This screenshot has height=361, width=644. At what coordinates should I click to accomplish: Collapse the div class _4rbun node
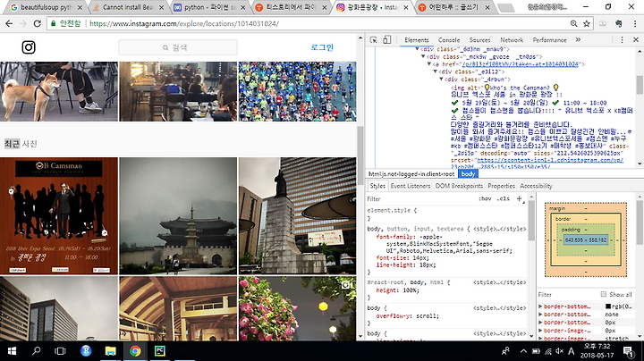pyautogui.click(x=442, y=80)
